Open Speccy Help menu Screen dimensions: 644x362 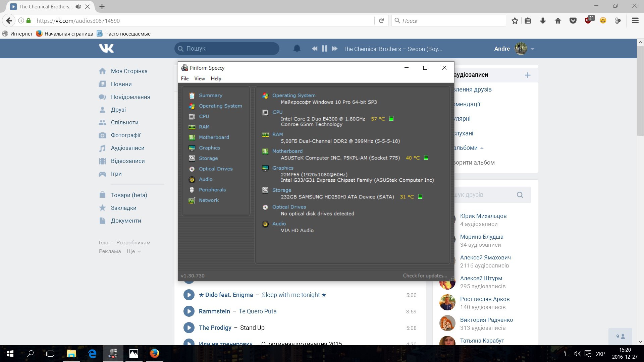(x=216, y=78)
